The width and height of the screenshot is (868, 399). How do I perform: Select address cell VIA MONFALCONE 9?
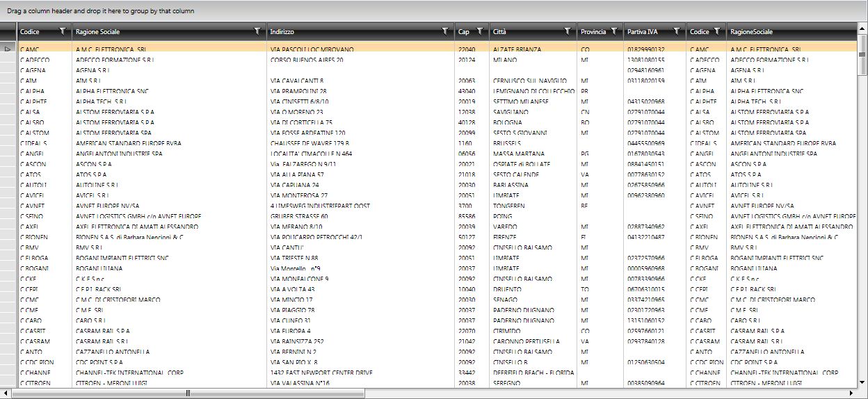point(361,279)
